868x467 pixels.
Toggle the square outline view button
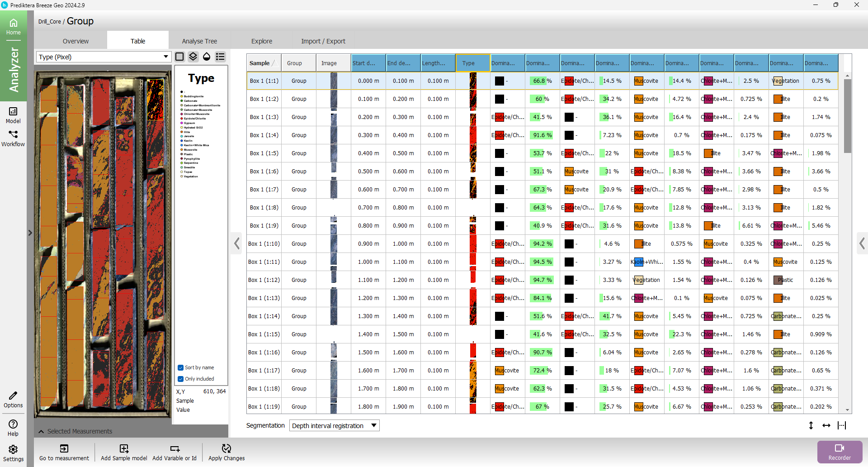click(x=179, y=57)
